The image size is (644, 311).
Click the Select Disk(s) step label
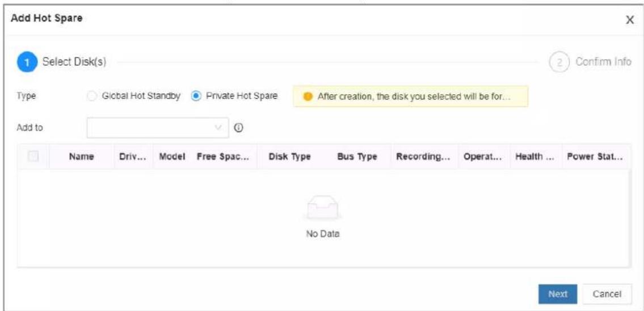tap(75, 62)
